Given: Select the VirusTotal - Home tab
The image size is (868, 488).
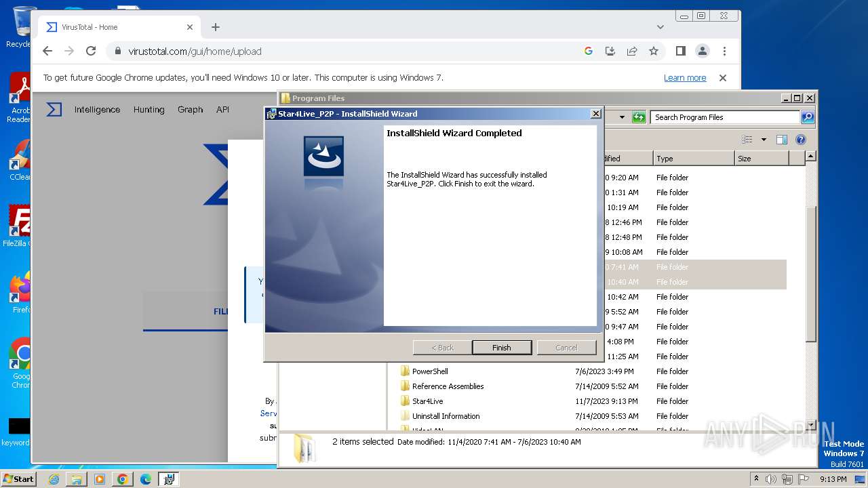Looking at the screenshot, I should pos(119,27).
